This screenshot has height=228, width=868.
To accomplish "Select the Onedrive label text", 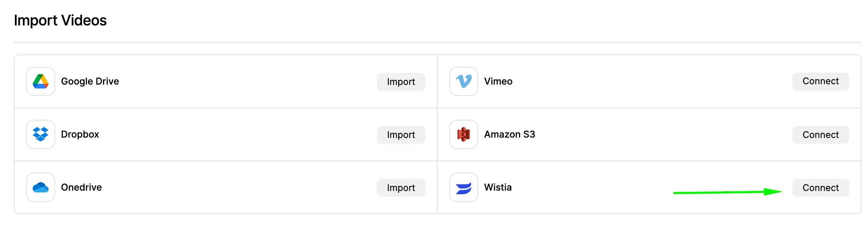I will click(81, 187).
